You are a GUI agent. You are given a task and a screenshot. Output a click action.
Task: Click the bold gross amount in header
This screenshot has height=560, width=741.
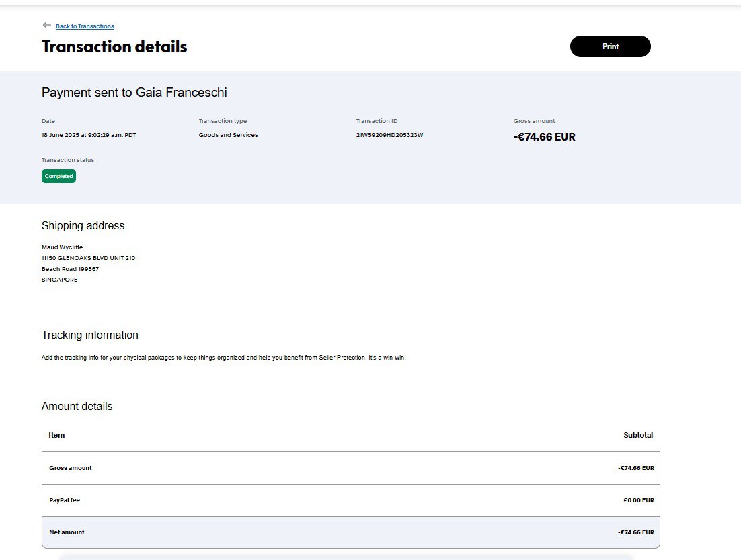point(544,137)
